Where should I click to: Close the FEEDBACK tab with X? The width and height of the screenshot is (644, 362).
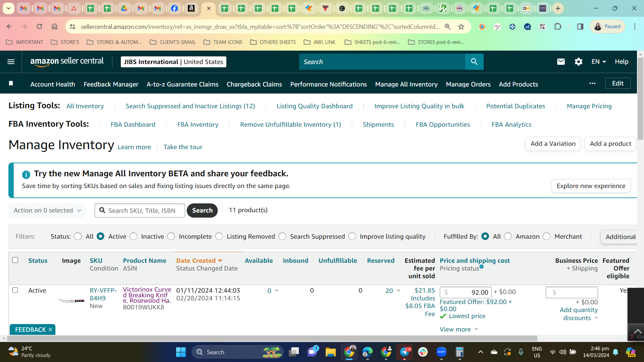point(50,329)
